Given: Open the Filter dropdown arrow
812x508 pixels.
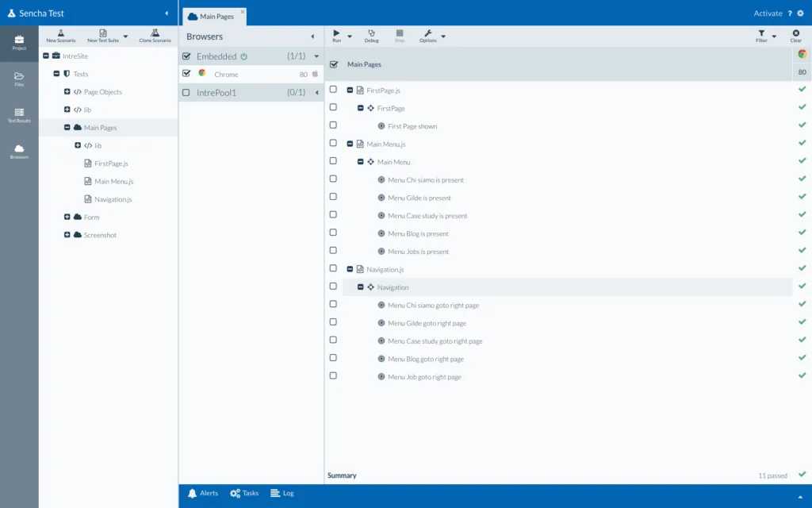Looking at the screenshot, I should 774,37.
